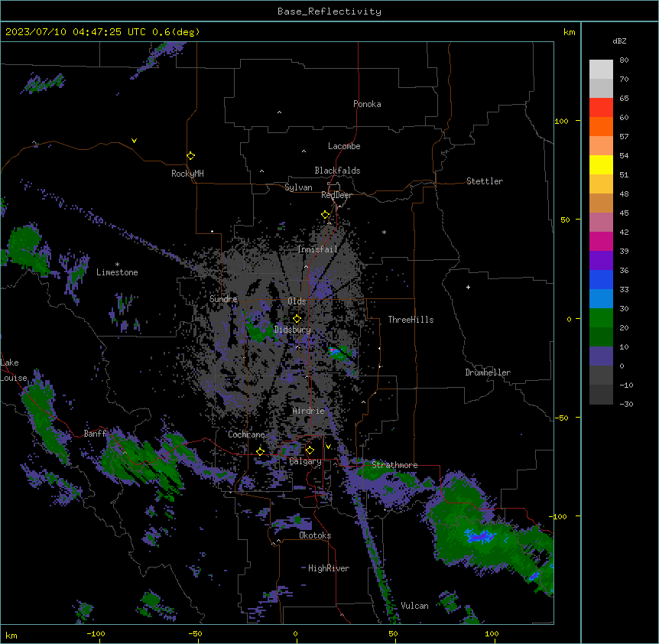Click the yellow marker below Cochrane

(260, 451)
